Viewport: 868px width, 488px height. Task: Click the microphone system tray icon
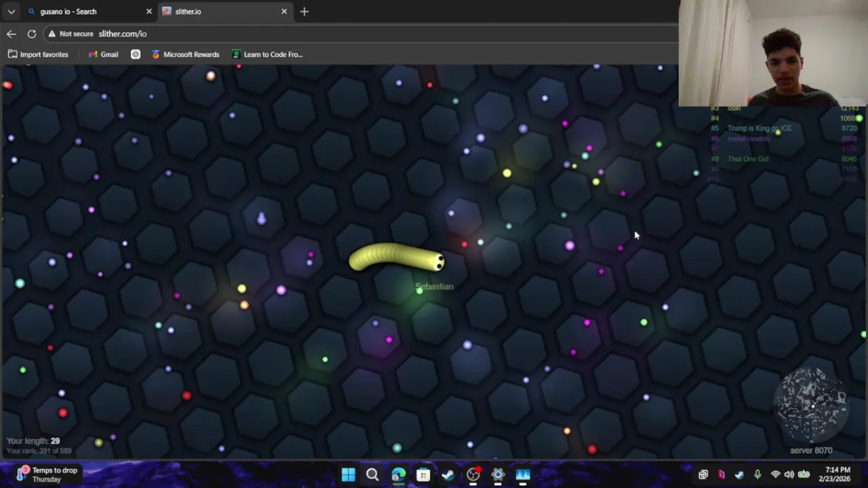[757, 475]
